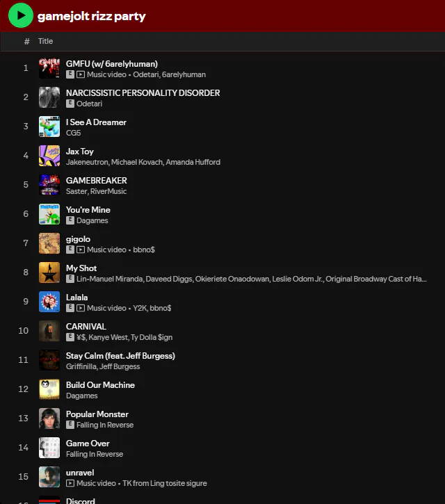445x504 pixels.
Task: Select the track I See A Dreamer
Action: (96, 122)
